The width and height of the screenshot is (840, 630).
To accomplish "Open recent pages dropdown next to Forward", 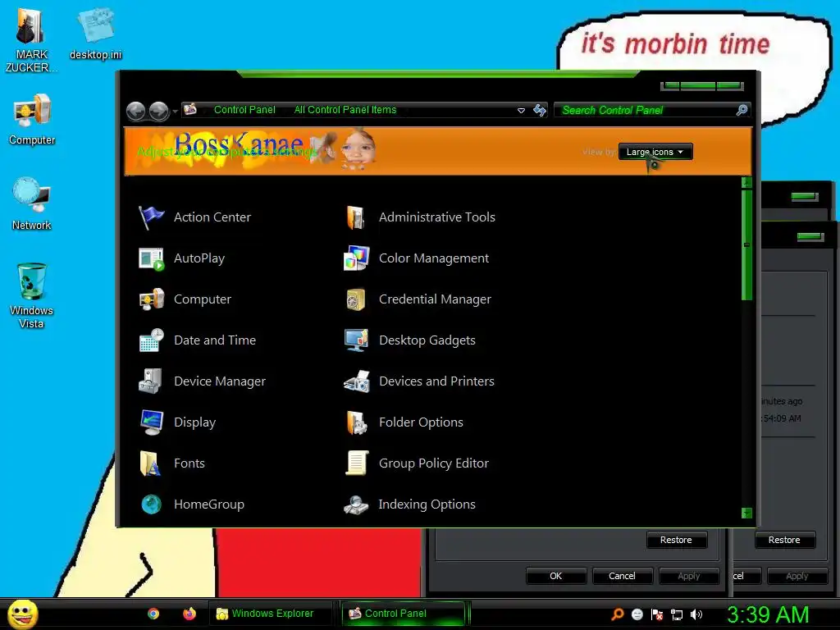I will tap(175, 112).
